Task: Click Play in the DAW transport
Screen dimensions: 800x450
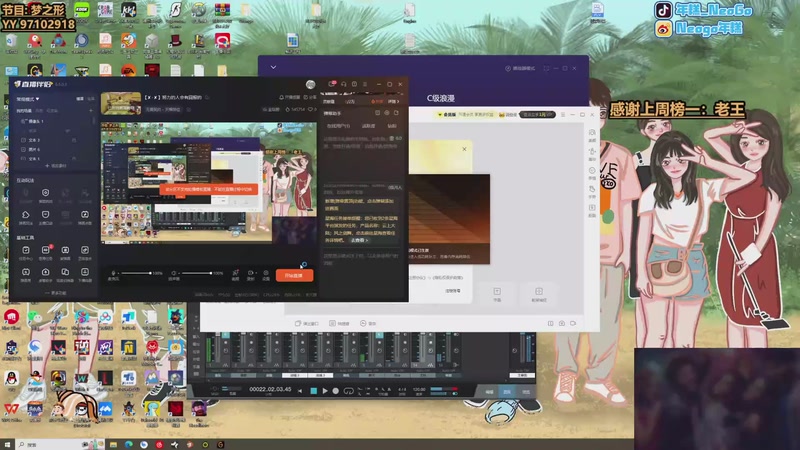Action: 325,391
